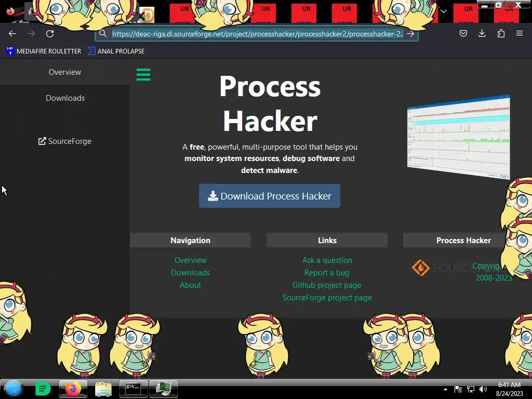Open the list all tabs chevron
Screen dimensions: 532x399
[444, 11]
